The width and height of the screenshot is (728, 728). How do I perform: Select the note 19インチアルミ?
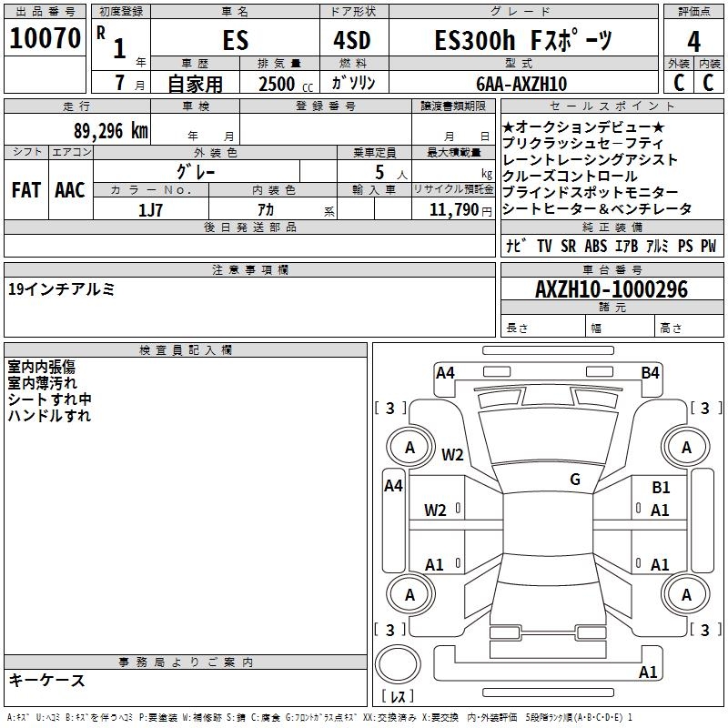point(61,289)
